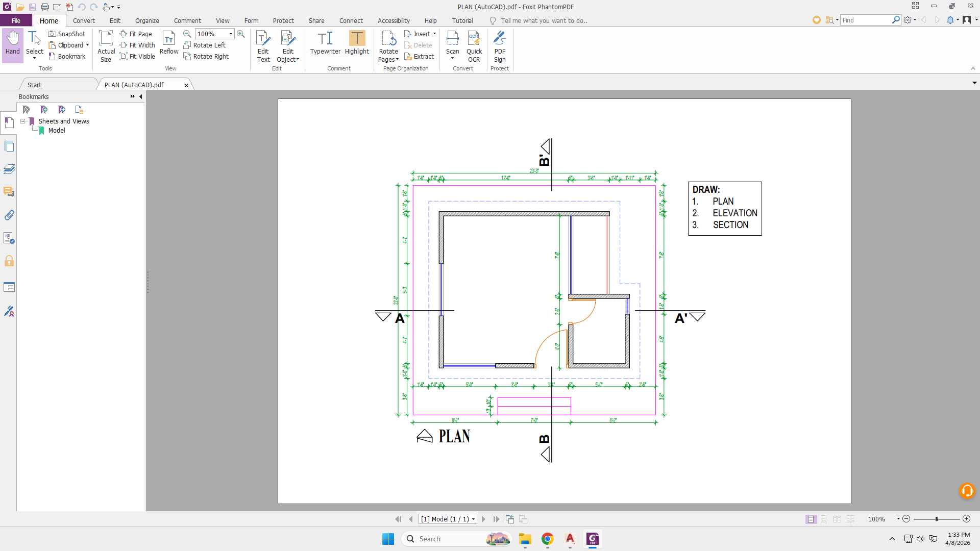Enable facing pages view mode
The image size is (980, 551).
coord(837,519)
